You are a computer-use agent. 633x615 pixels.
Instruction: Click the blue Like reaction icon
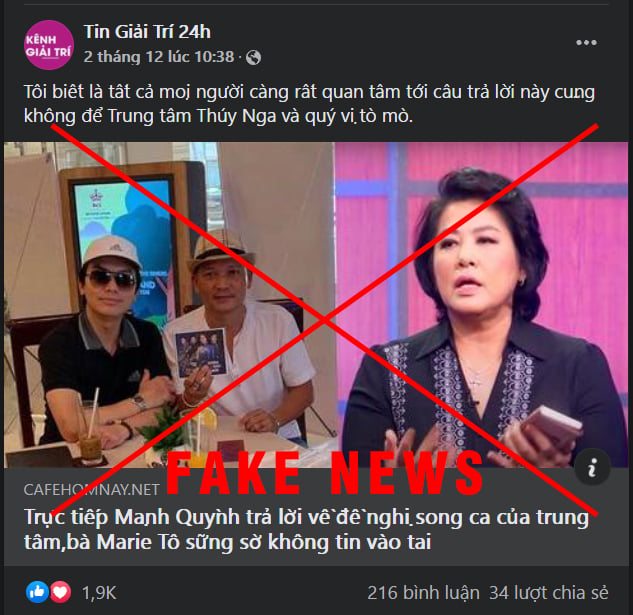coord(37,592)
